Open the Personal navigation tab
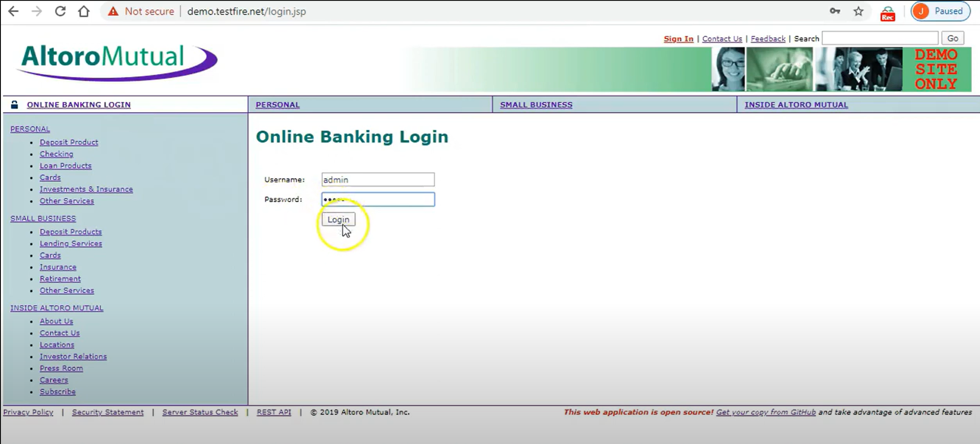Screen dimensions: 980x444 click(277, 105)
